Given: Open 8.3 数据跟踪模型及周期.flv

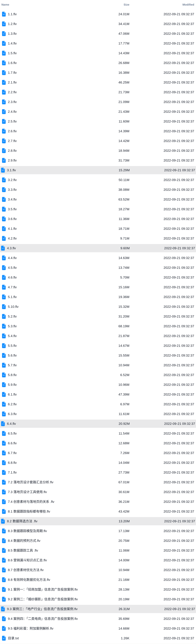Looking at the screenshot, I should (x=27, y=531).
